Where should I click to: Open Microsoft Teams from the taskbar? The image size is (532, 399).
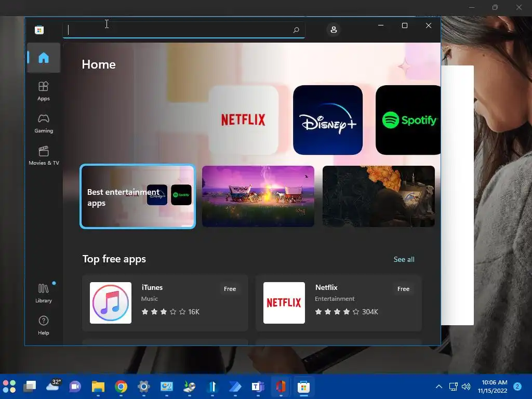pos(258,387)
